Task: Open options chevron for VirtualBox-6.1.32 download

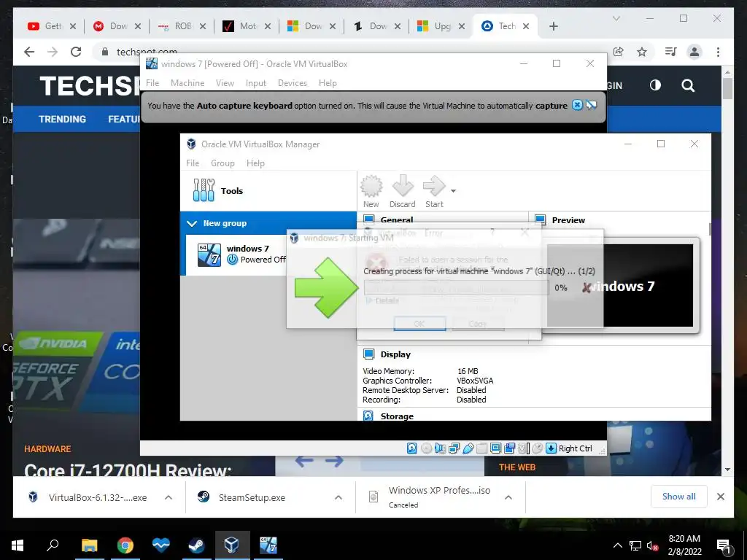Action: [x=169, y=497]
